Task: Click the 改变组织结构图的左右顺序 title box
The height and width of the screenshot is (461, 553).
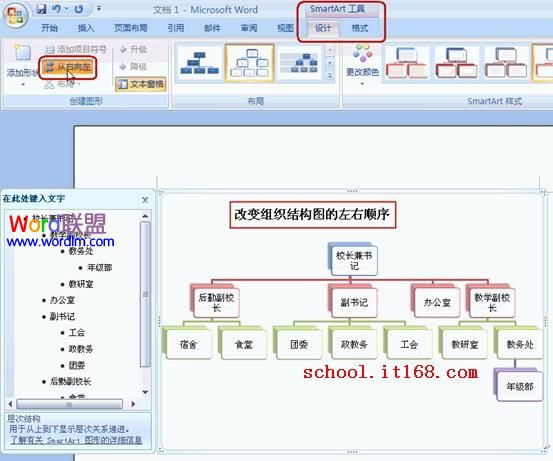Action: pos(312,214)
